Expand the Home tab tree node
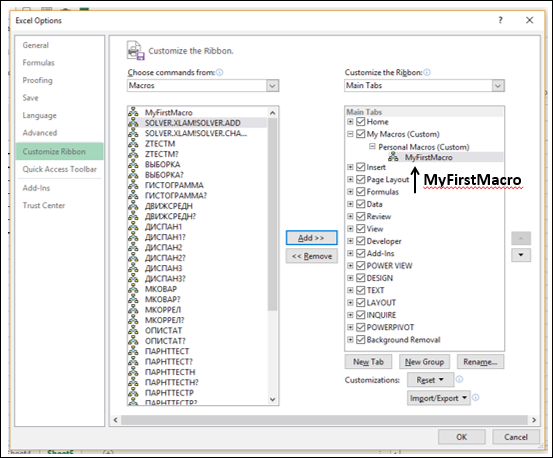The image size is (553, 458). point(350,122)
